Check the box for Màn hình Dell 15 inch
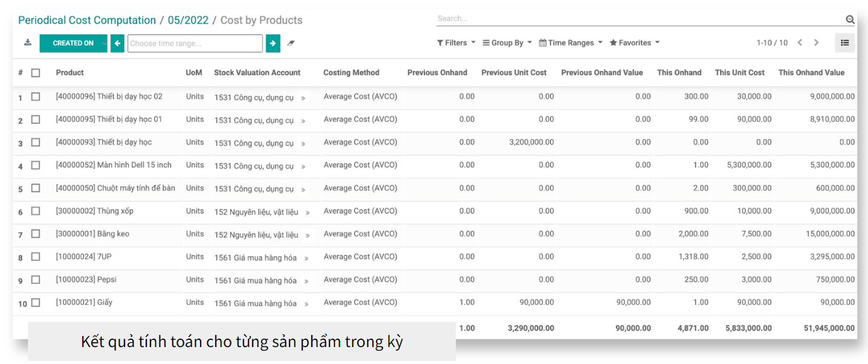This screenshot has height=364, width=868. (36, 165)
